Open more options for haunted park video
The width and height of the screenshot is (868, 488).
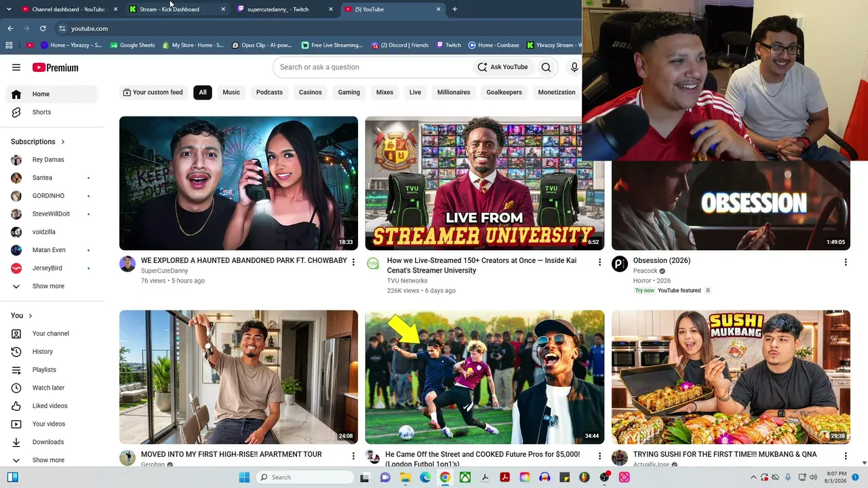(353, 262)
